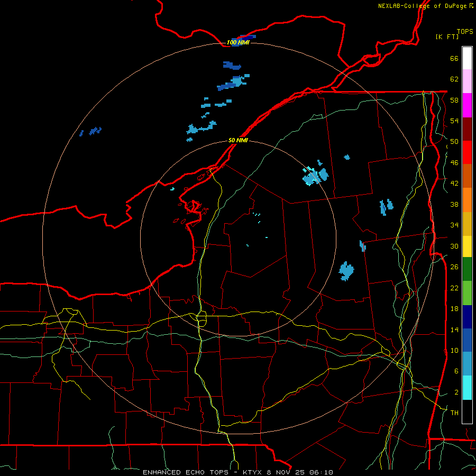This screenshot has height=476, width=476.
Task: Click the 18 legend value
Action: pyautogui.click(x=454, y=309)
